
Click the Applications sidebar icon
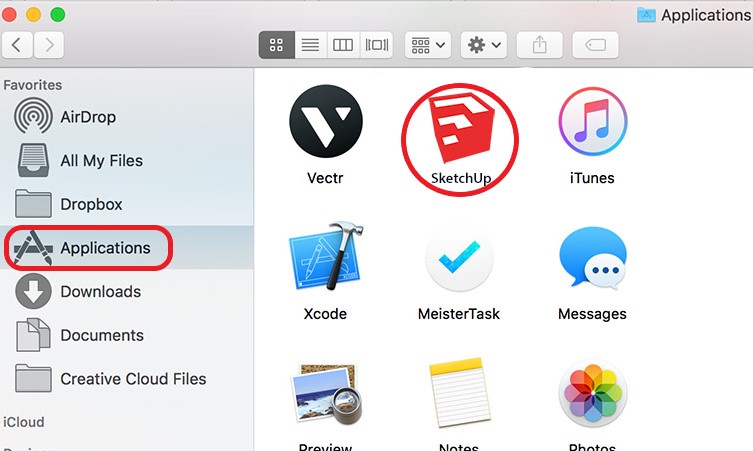33,247
